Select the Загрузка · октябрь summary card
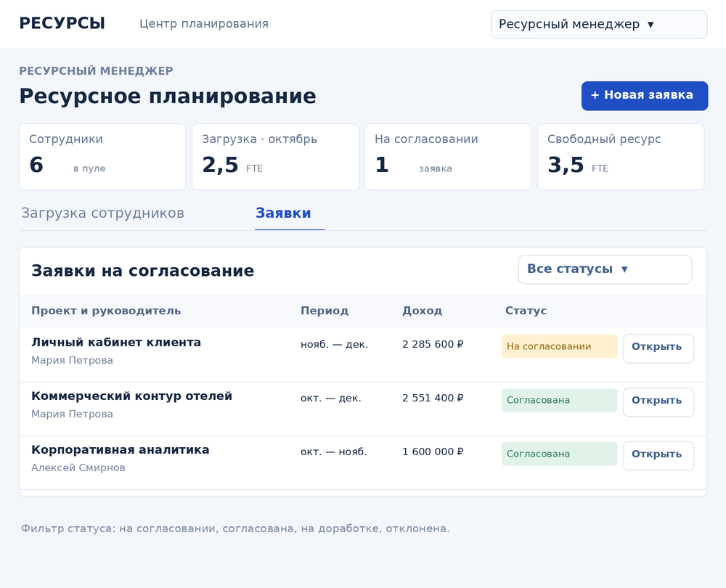The width and height of the screenshot is (726, 588). pyautogui.click(x=275, y=157)
